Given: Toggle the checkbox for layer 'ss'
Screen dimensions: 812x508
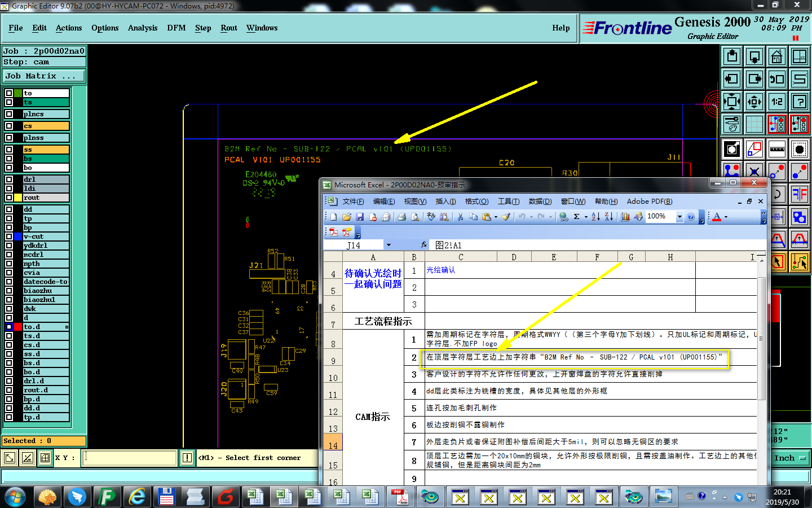Looking at the screenshot, I should pos(9,150).
